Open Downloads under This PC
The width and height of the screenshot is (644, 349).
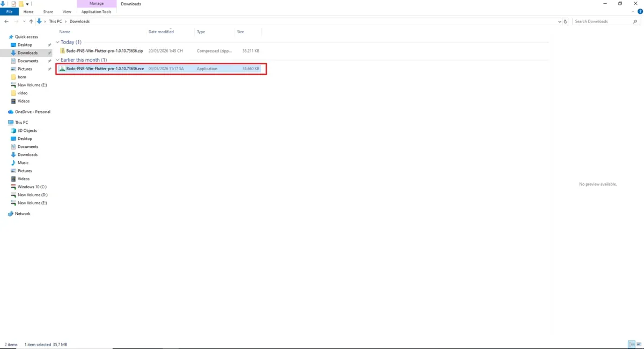tap(27, 154)
